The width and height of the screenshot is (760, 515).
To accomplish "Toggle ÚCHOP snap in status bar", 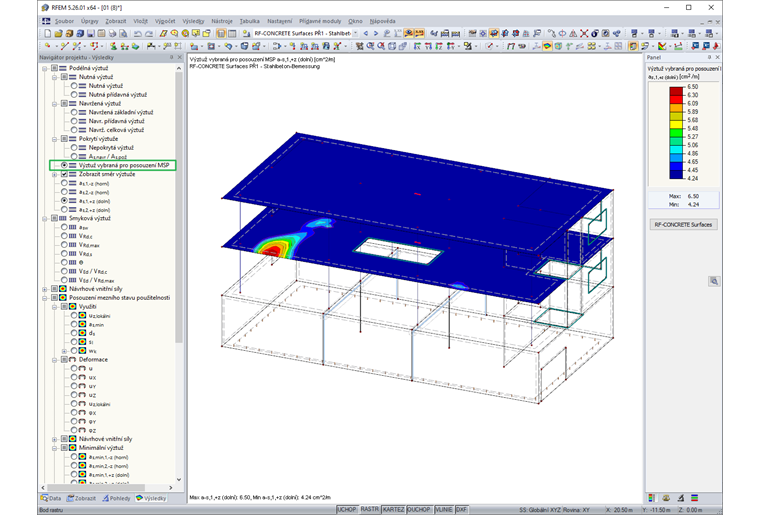I will 347,510.
